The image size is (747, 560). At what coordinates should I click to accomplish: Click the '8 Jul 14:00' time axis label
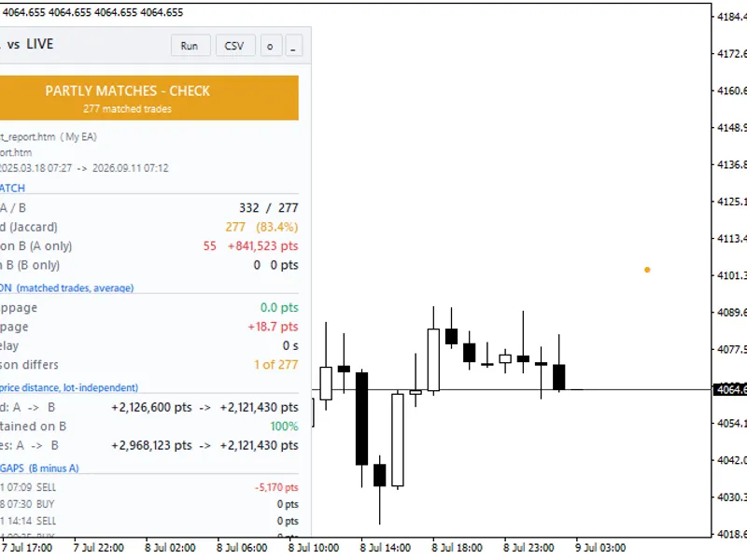click(386, 548)
